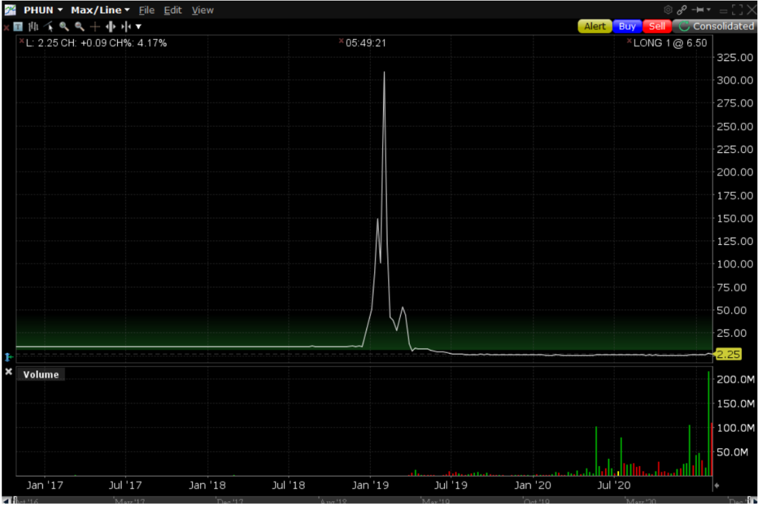Close the Volume sub-panel
Viewport: 758px width, 532px height.
(8, 371)
